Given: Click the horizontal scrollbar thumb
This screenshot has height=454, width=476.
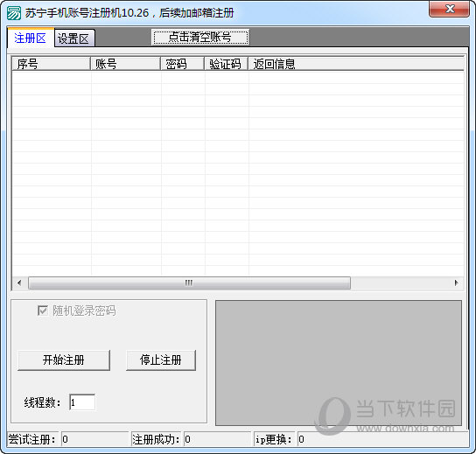Looking at the screenshot, I should point(189,283).
